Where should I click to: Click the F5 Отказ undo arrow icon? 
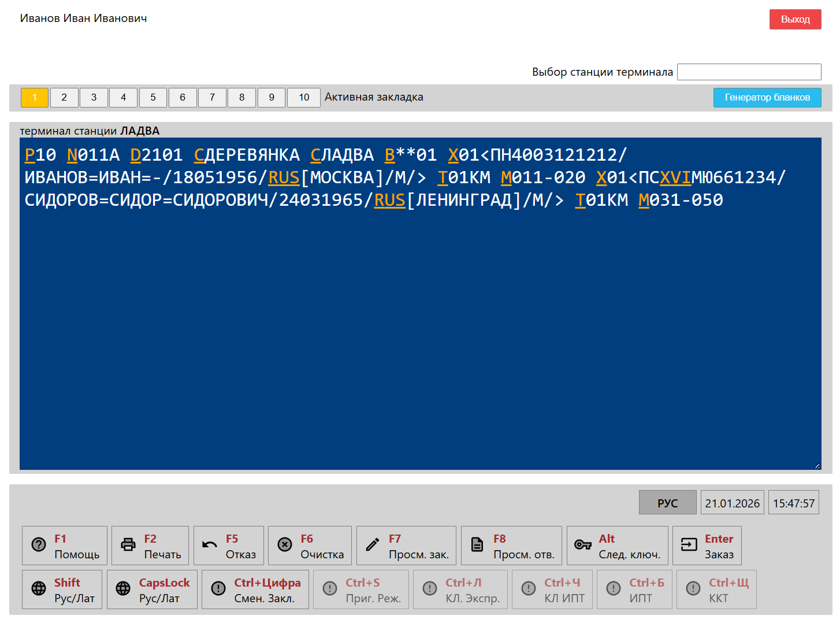pos(210,545)
